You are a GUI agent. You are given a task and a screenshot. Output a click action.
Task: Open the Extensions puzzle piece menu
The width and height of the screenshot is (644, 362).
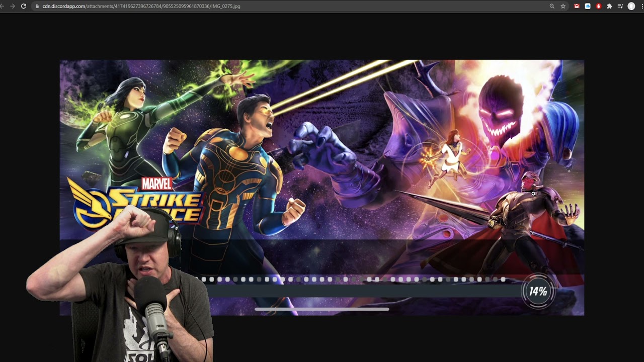point(609,6)
